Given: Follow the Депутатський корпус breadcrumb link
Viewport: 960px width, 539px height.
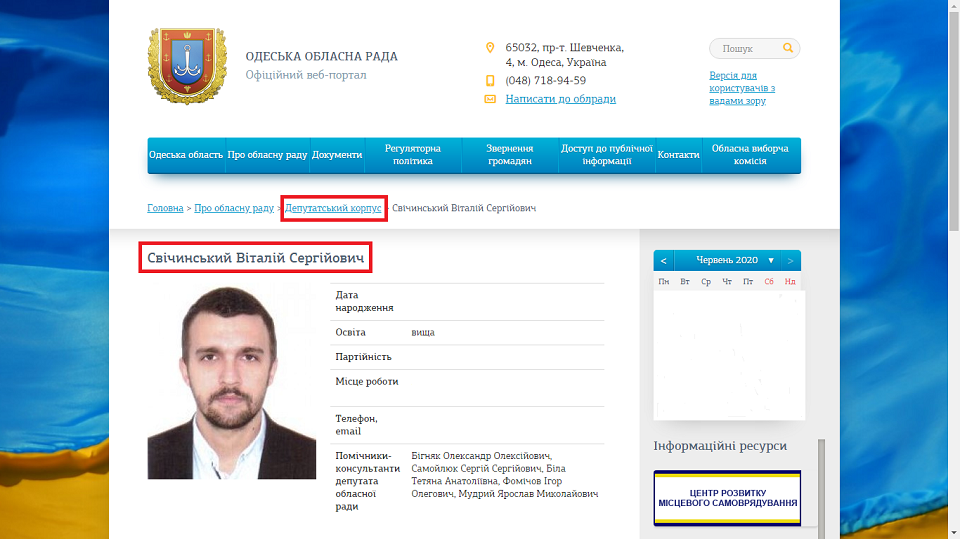Looking at the screenshot, I should 333,208.
